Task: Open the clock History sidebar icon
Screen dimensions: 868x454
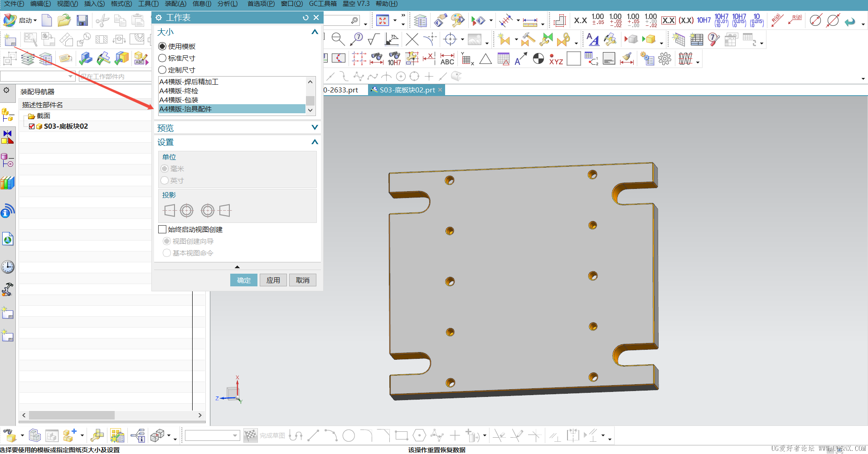Action: click(8, 267)
